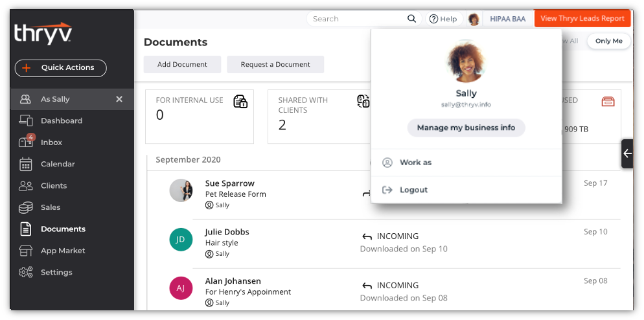
Task: Click the AJ avatar for Alan Johansen
Action: (181, 288)
